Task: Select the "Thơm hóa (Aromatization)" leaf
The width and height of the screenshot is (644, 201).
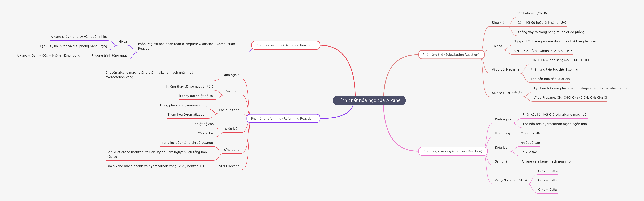Action: (188, 115)
